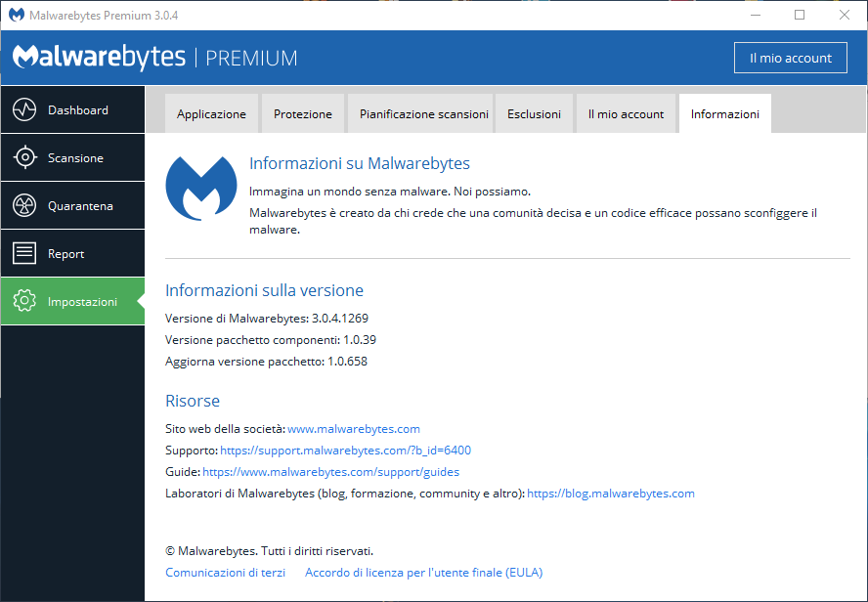Close the Malwarebytes window

845,15
